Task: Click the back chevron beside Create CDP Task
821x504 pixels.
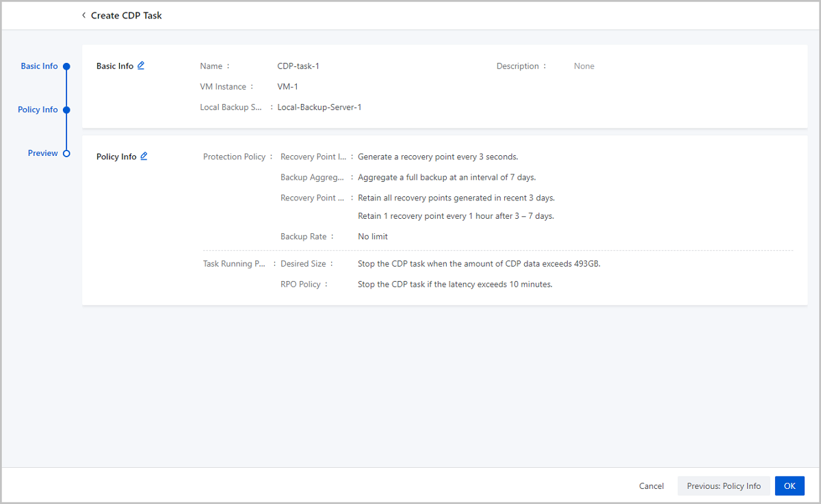Action: pyautogui.click(x=83, y=15)
